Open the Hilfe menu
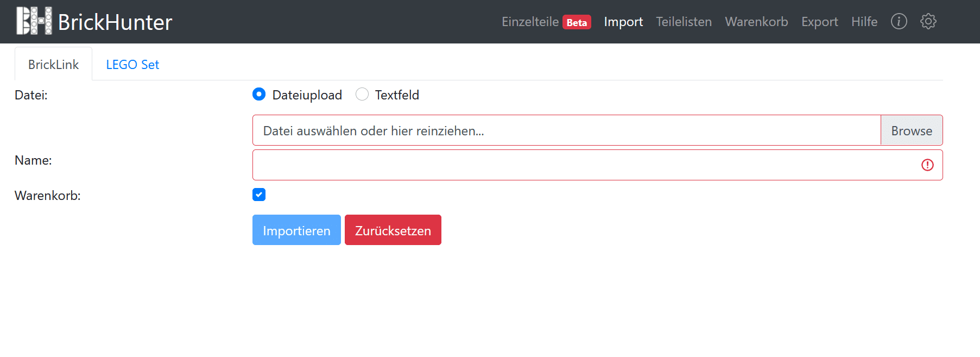The image size is (980, 357). [864, 22]
